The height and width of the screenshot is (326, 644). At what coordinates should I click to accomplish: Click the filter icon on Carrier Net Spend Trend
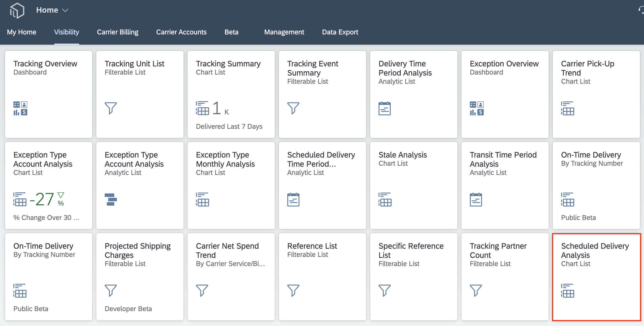click(202, 291)
